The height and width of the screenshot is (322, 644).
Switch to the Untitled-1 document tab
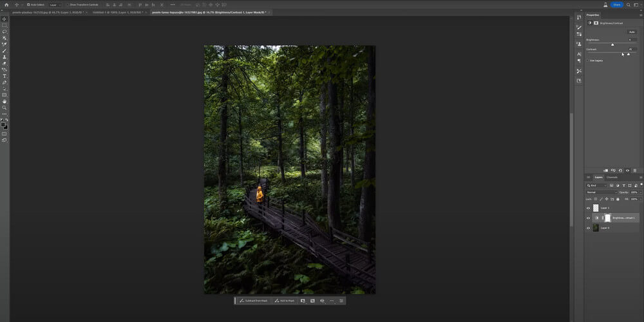point(119,12)
